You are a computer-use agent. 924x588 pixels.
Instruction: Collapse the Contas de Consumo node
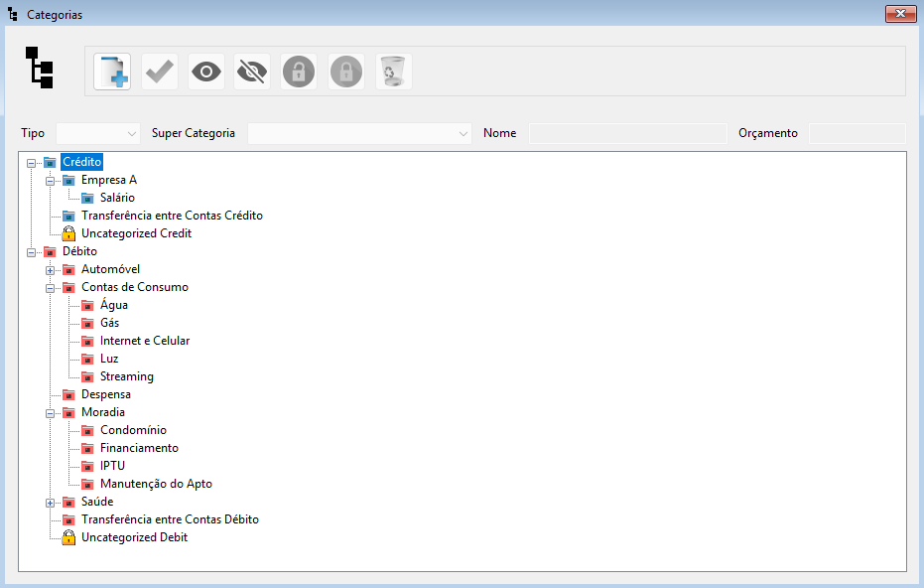tap(50, 287)
